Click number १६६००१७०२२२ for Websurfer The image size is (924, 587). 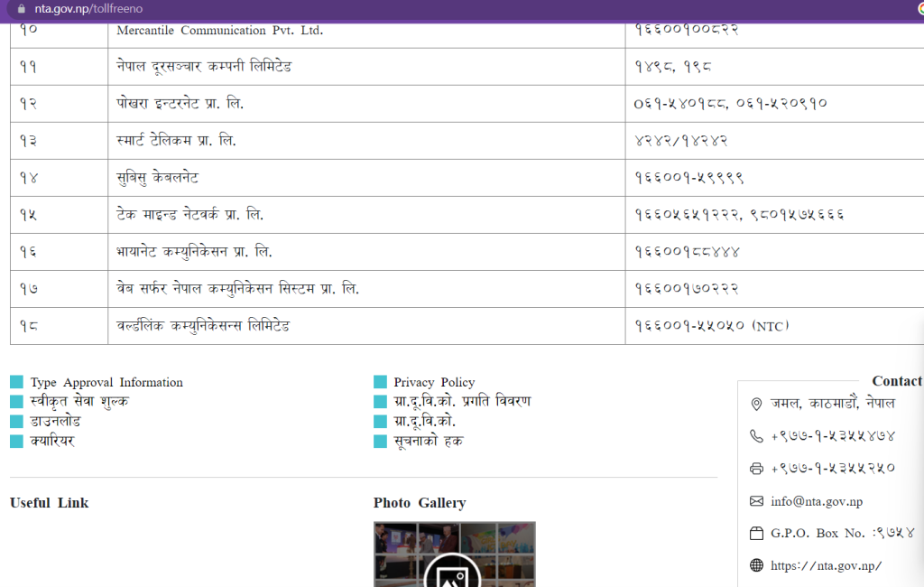(x=687, y=288)
